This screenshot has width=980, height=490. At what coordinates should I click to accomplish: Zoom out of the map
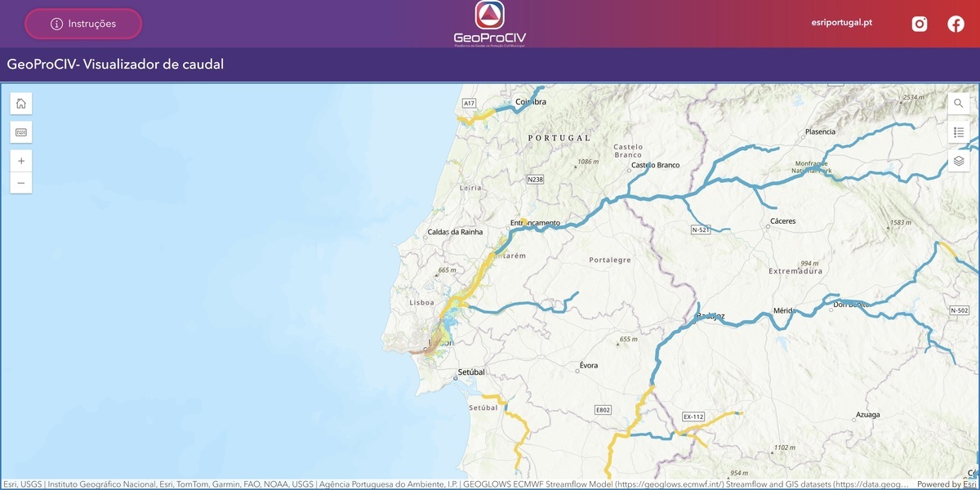(x=21, y=183)
